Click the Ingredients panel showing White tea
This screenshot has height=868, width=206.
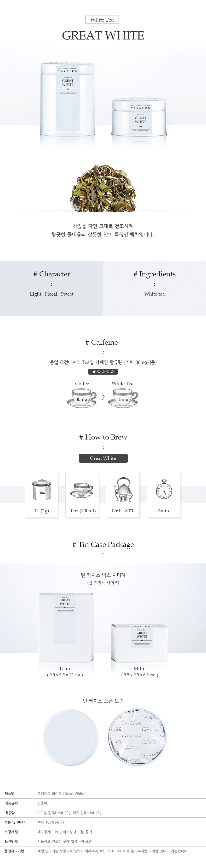[x=154, y=288]
